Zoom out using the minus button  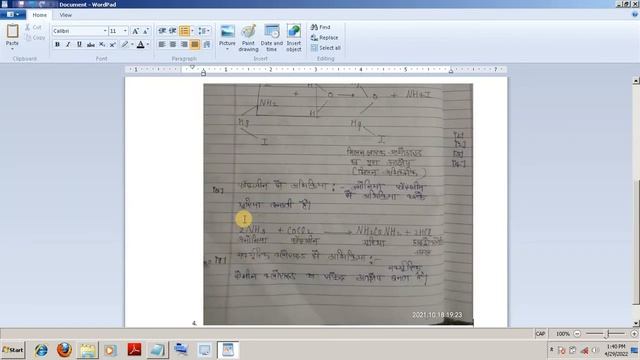577,334
